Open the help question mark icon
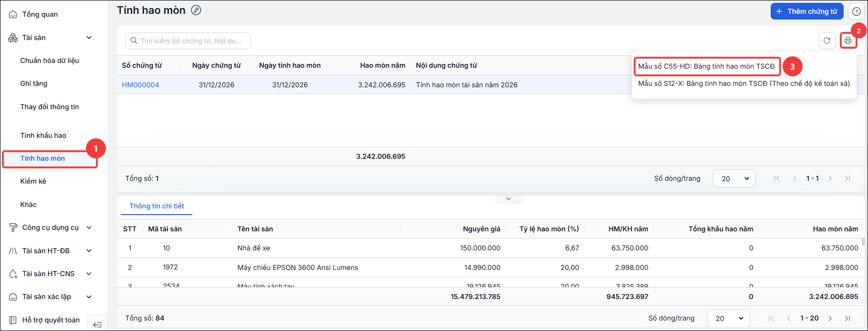This screenshot has height=331, width=868. (x=857, y=11)
